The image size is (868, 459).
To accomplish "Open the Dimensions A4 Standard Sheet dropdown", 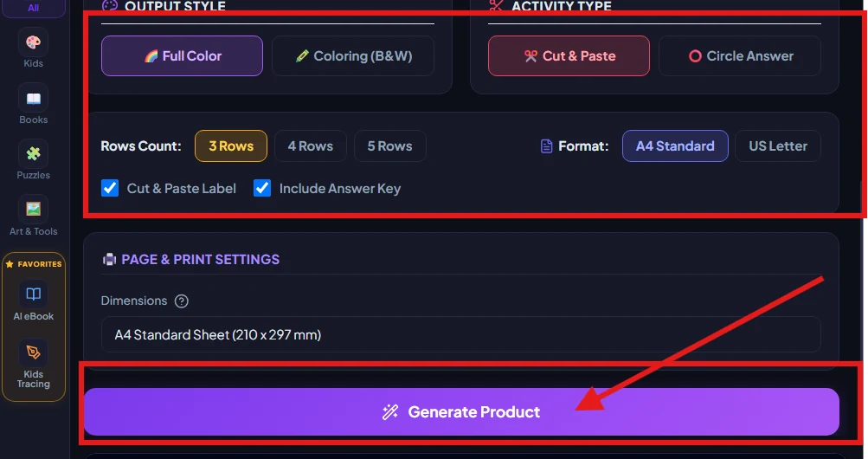I will (460, 334).
